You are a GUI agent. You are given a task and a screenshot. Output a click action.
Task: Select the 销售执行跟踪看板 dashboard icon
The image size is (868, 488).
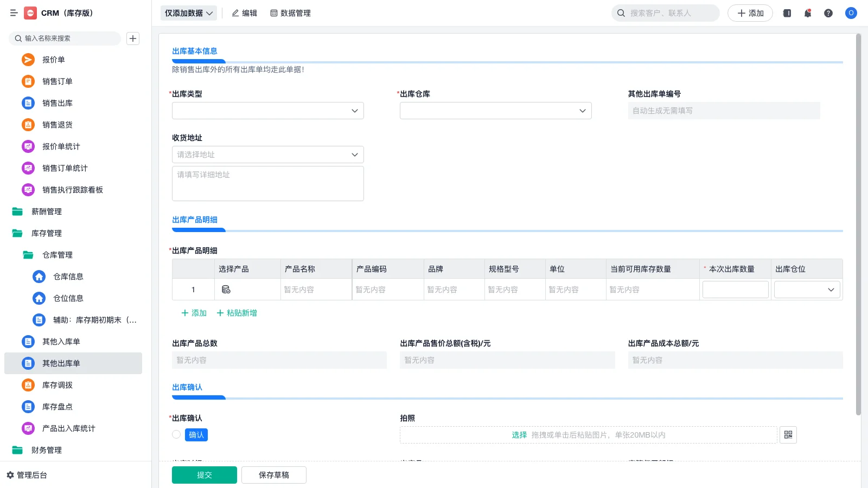pyautogui.click(x=28, y=190)
